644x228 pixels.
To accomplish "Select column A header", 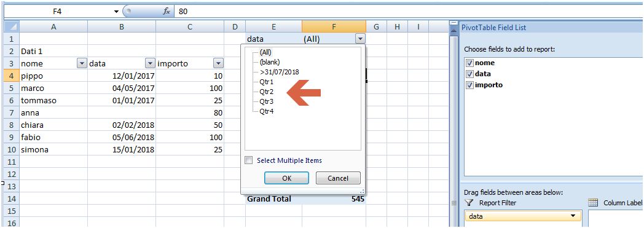I will [x=53, y=27].
